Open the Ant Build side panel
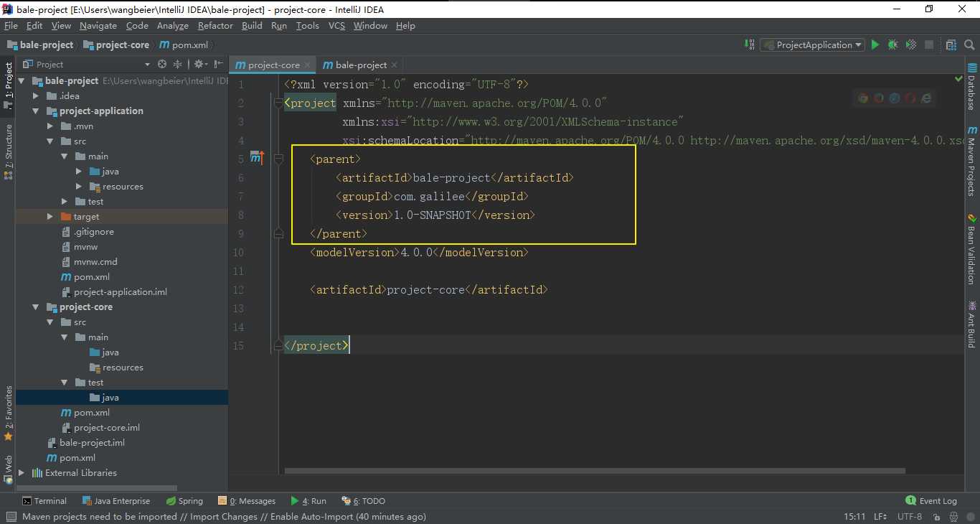 click(972, 324)
